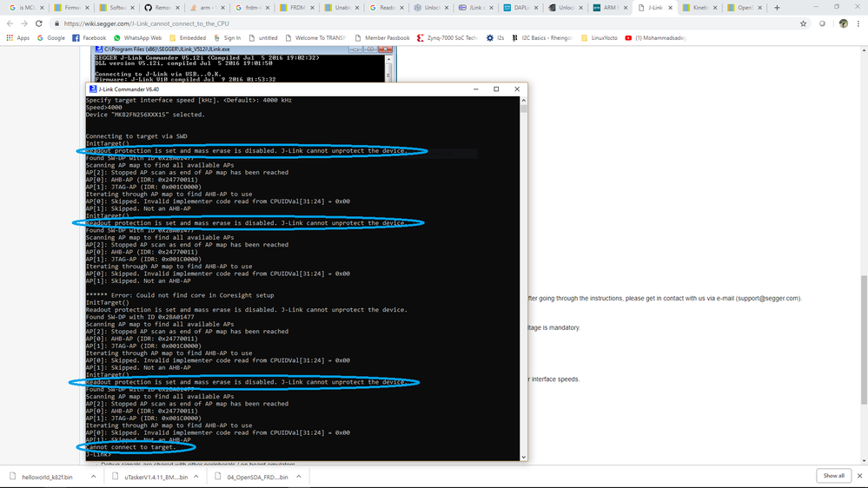The height and width of the screenshot is (488, 868).
Task: Click the J-Link Commander V6.40 title icon
Action: coord(92,89)
